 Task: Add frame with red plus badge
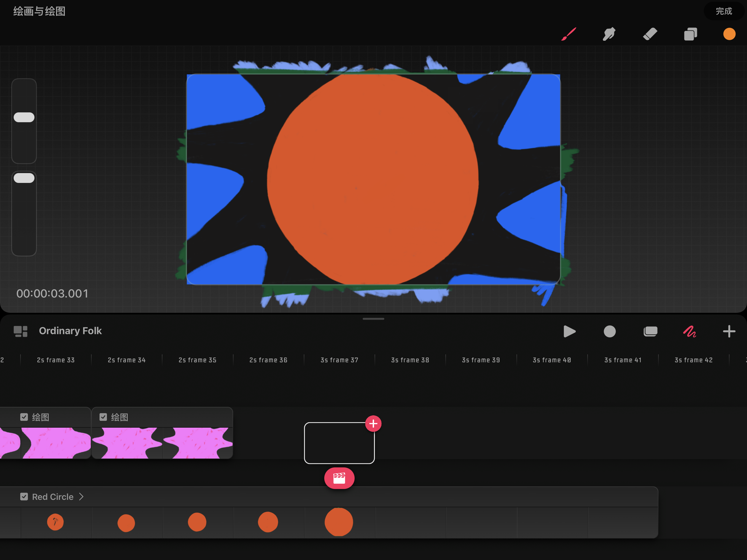tap(373, 424)
